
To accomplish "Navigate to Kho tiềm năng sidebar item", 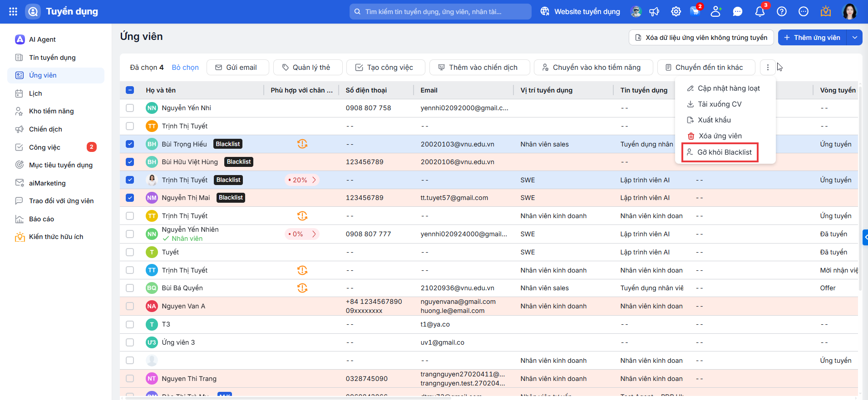I will tap(56, 111).
